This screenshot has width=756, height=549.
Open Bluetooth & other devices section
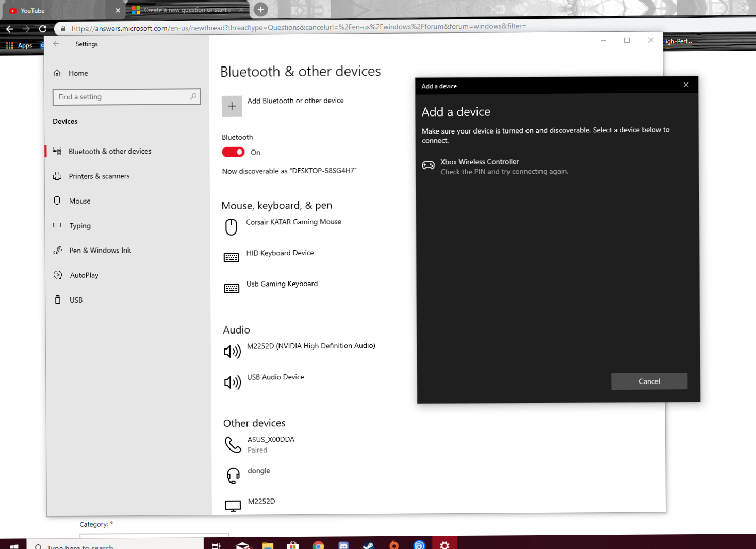(110, 151)
